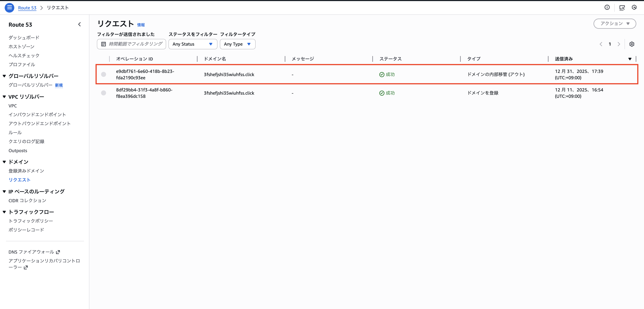Open the Any Type dropdown
Viewport: 644px width, 309px height.
(237, 44)
